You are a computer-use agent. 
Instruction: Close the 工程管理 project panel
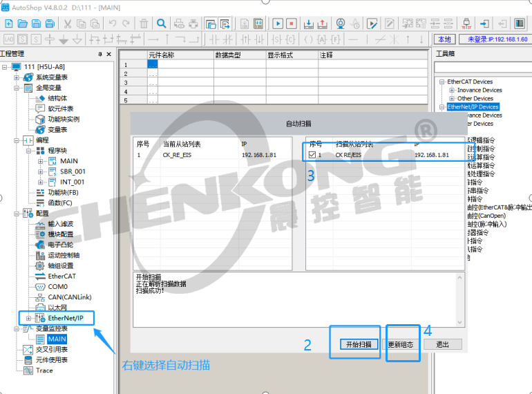pyautogui.click(x=109, y=54)
